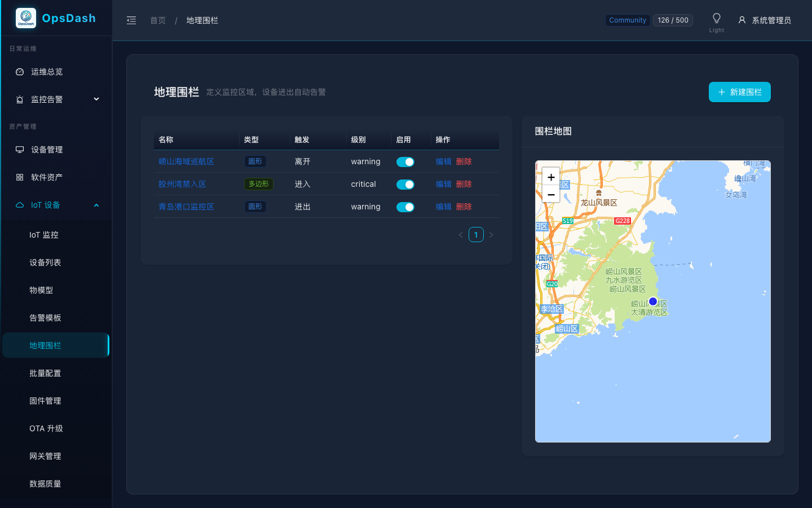The width and height of the screenshot is (812, 508).
Task: Click the 运维总览 dashboard icon
Action: pyautogui.click(x=20, y=72)
